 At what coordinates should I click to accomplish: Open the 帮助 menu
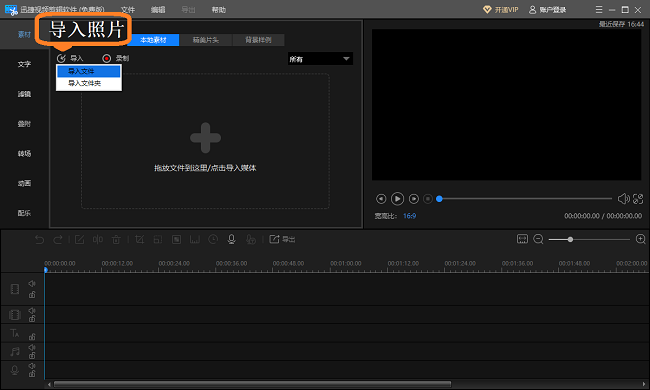(x=218, y=10)
